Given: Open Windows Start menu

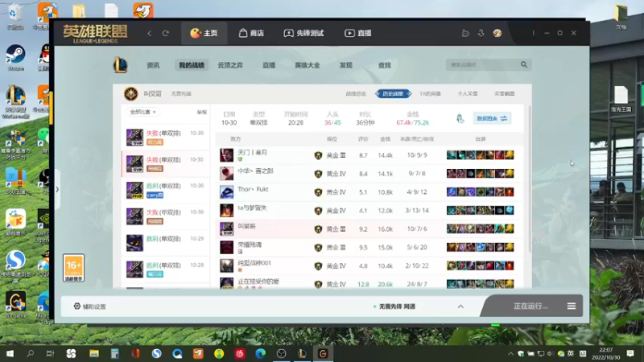Looking at the screenshot, I should pyautogui.click(x=10, y=353).
